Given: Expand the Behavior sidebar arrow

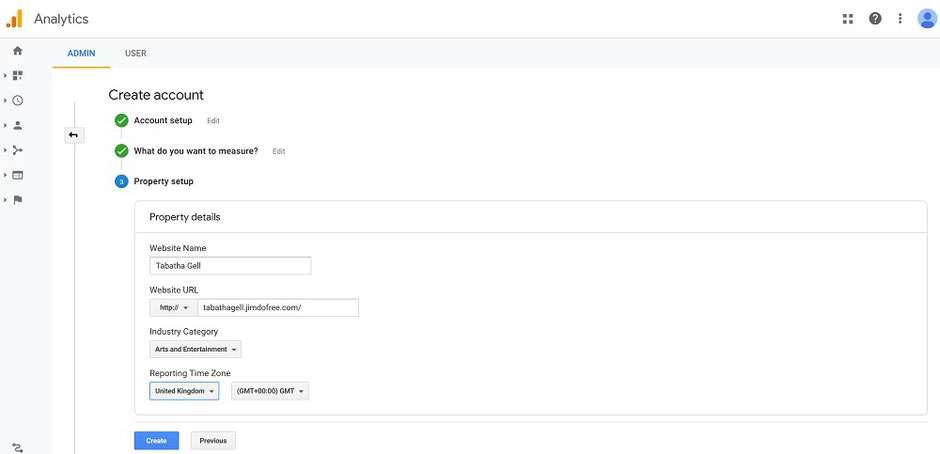Looking at the screenshot, I should [x=5, y=175].
